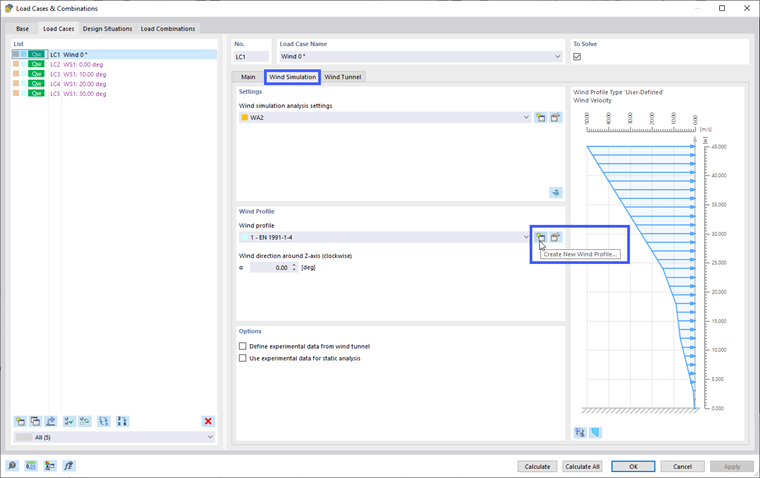Open the Design Situations tab
This screenshot has width=760, height=478.
[108, 29]
